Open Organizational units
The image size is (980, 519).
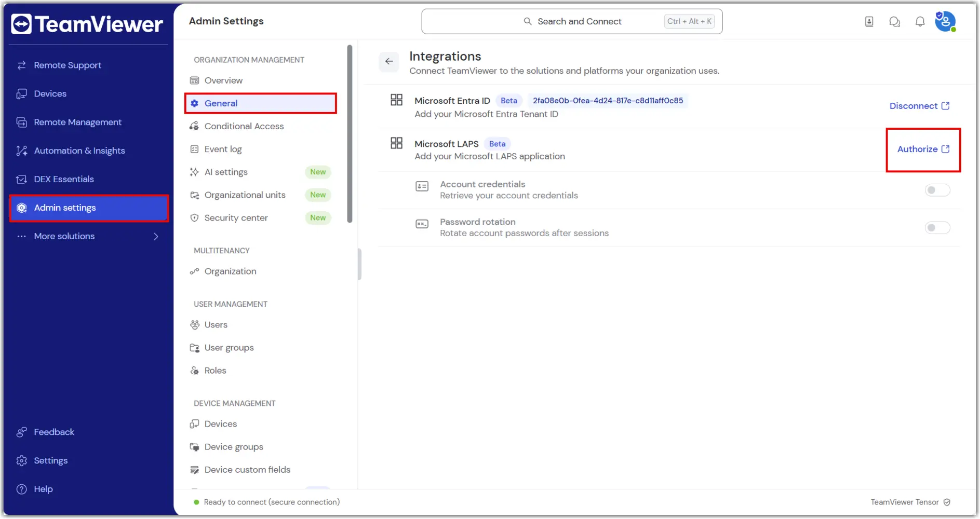click(x=261, y=195)
